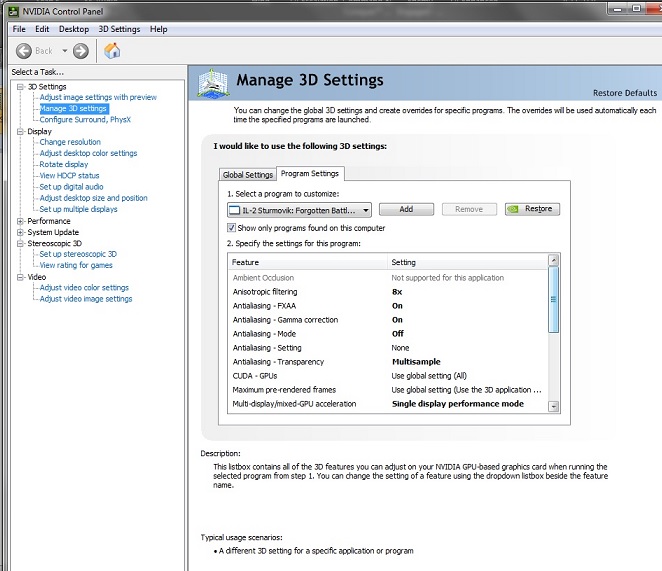Click the settings list scroll up arrow
662x571 pixels.
click(553, 260)
